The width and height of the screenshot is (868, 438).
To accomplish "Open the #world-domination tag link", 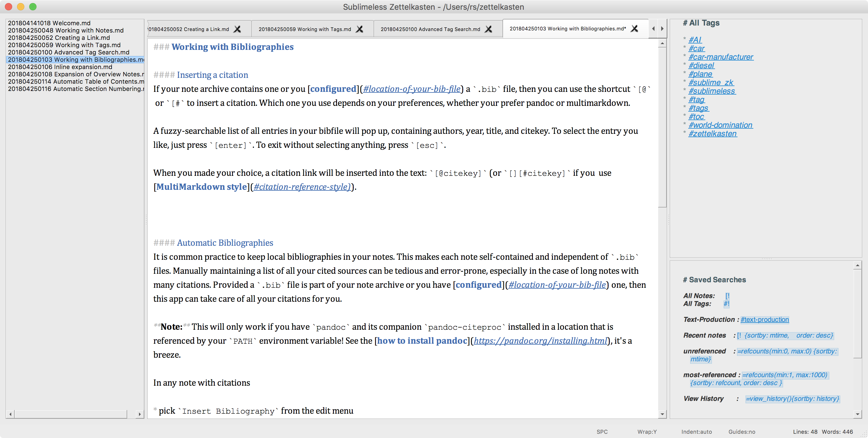I will point(720,125).
